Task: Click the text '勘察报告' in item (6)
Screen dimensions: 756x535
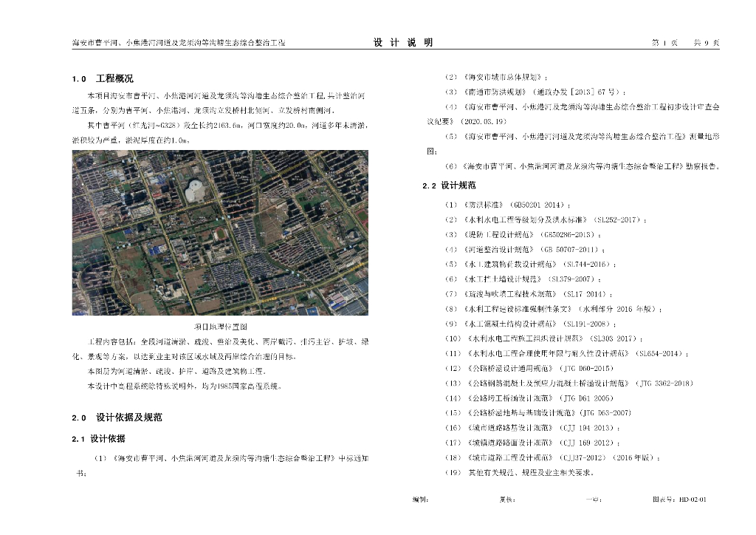Action: pos(701,166)
